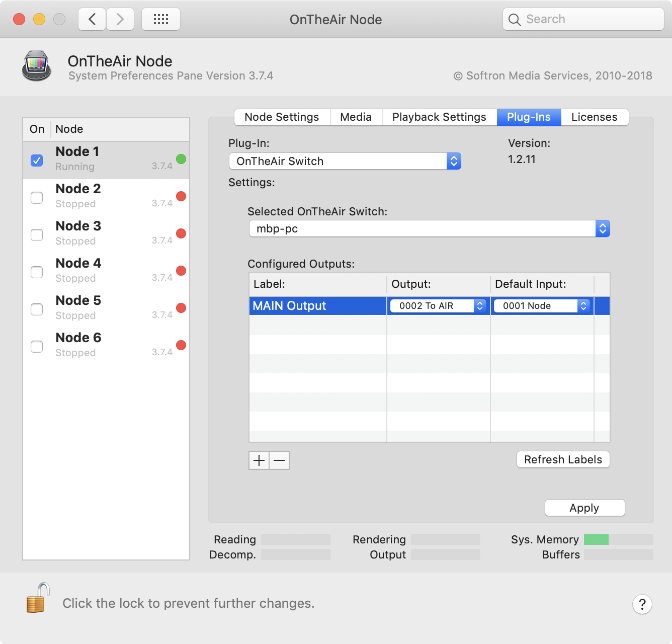Enable the Node 2 checkbox
The height and width of the screenshot is (644, 672).
(37, 198)
